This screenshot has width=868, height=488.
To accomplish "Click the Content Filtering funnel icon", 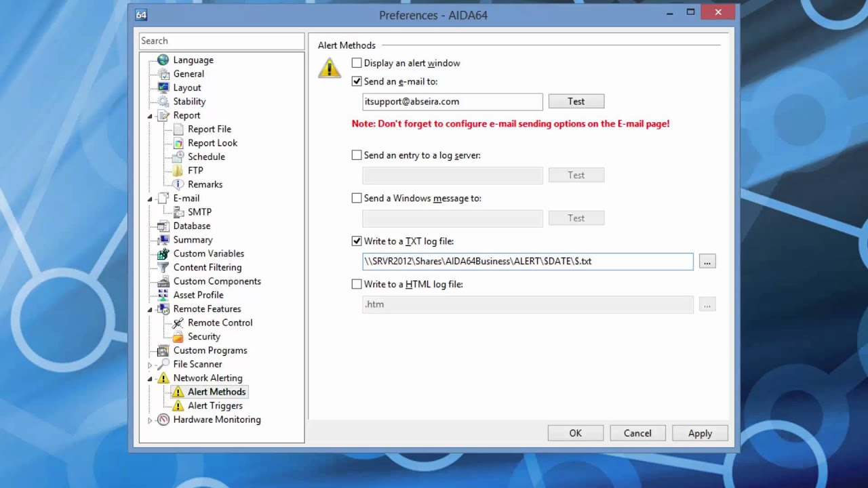I will [163, 267].
